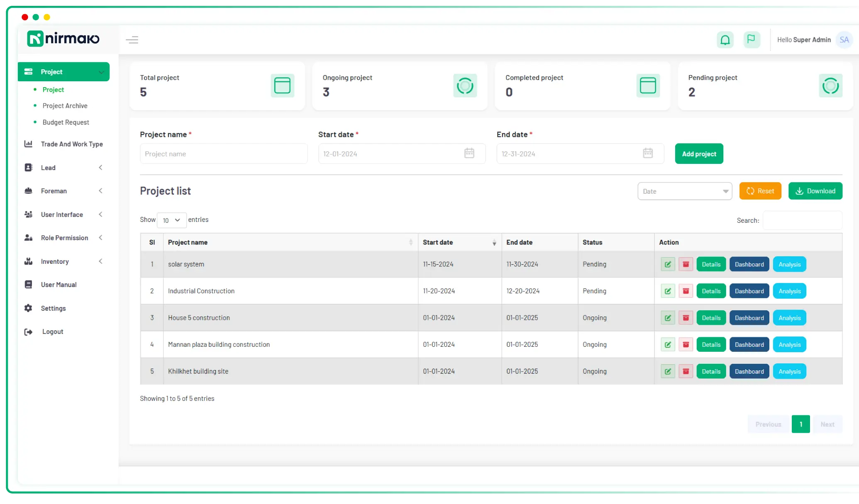Click the Start date input field

point(402,154)
